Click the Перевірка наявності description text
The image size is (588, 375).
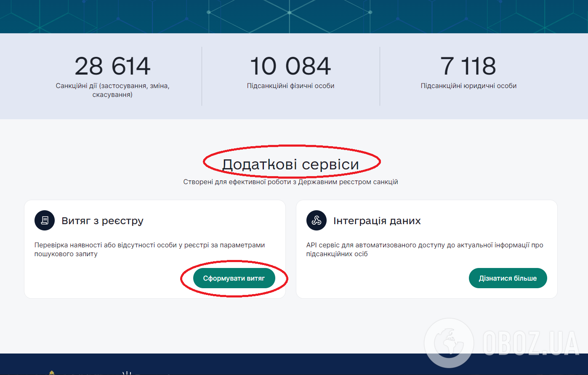pos(149,249)
